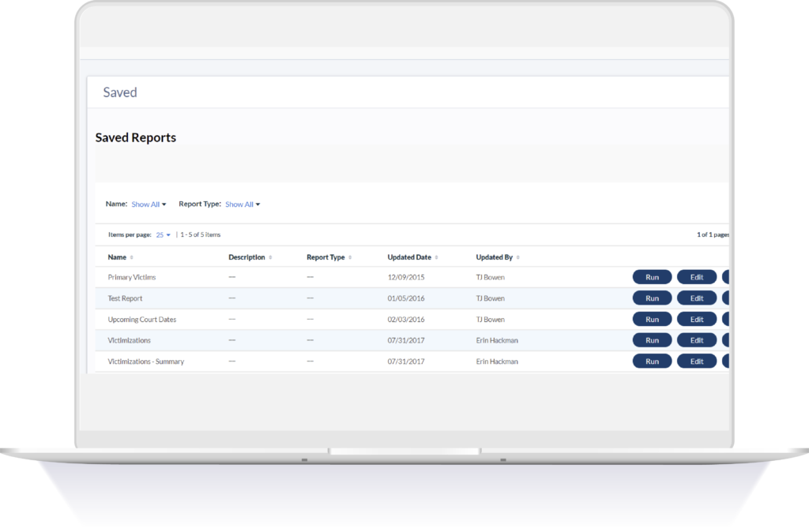Select the Primary Victims report name

point(132,277)
